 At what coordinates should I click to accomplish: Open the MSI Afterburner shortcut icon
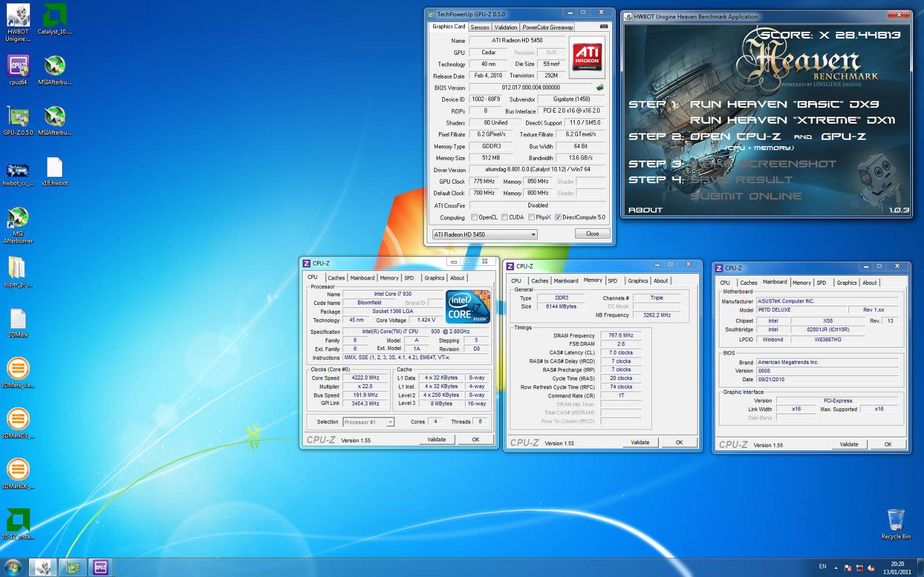coord(18,225)
